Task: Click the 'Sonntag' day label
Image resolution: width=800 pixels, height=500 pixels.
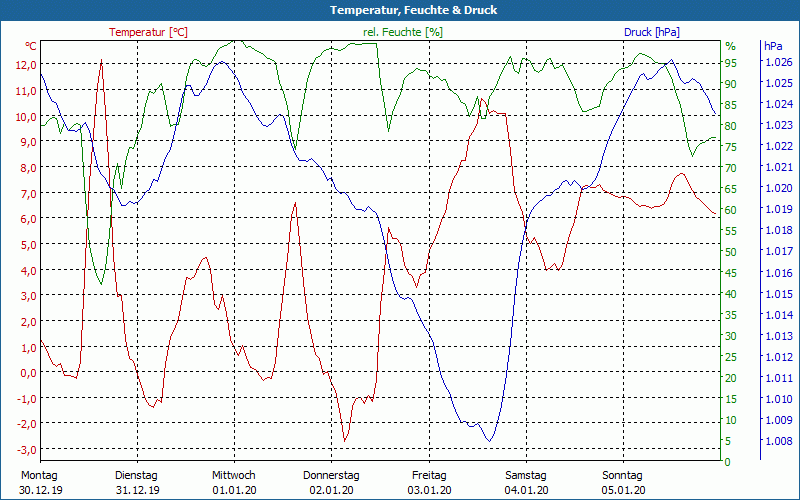Action: click(x=622, y=476)
